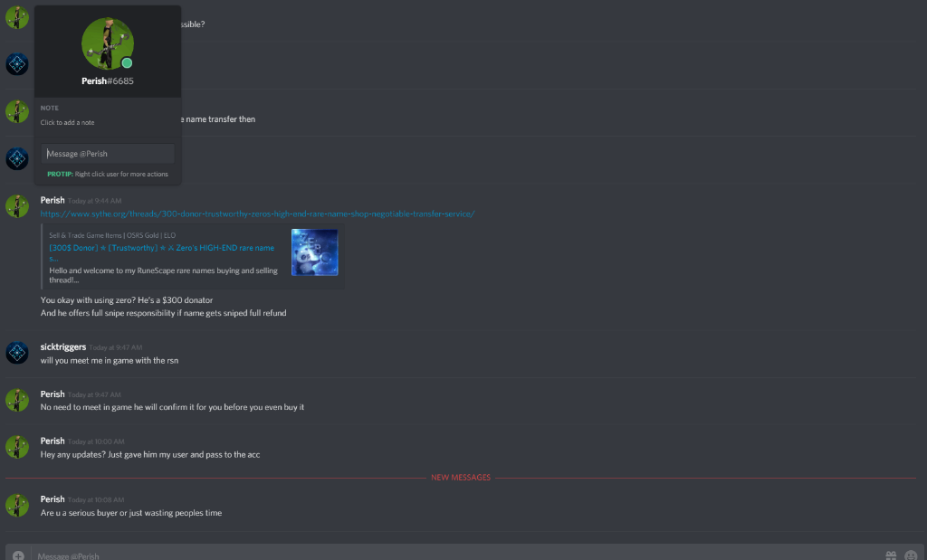Image resolution: width=927 pixels, height=560 pixels.
Task: Click Perish's large avatar in profile popup
Action: pyautogui.click(x=108, y=43)
